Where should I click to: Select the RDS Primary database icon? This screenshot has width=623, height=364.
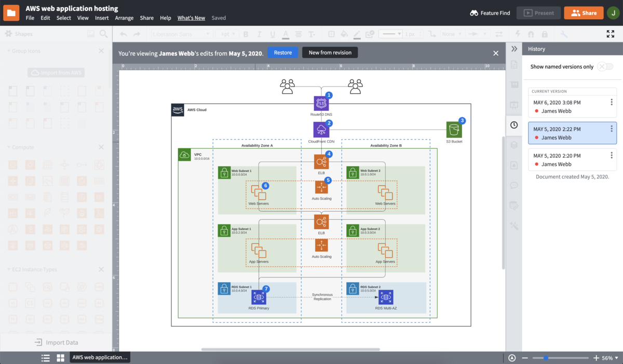(259, 297)
